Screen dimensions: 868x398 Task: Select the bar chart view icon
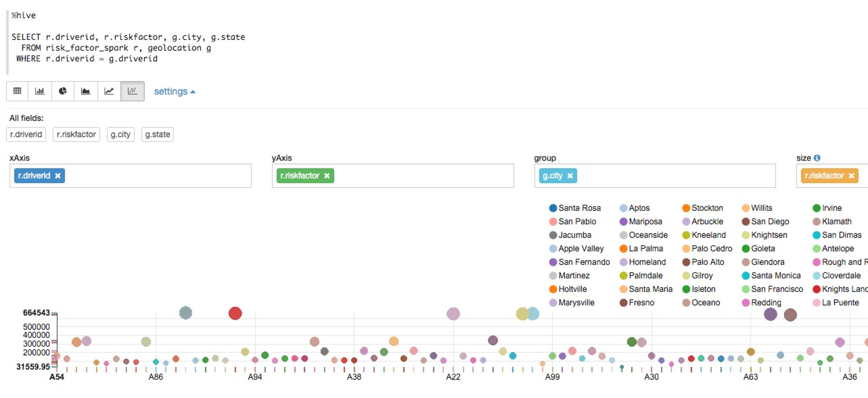coord(40,91)
